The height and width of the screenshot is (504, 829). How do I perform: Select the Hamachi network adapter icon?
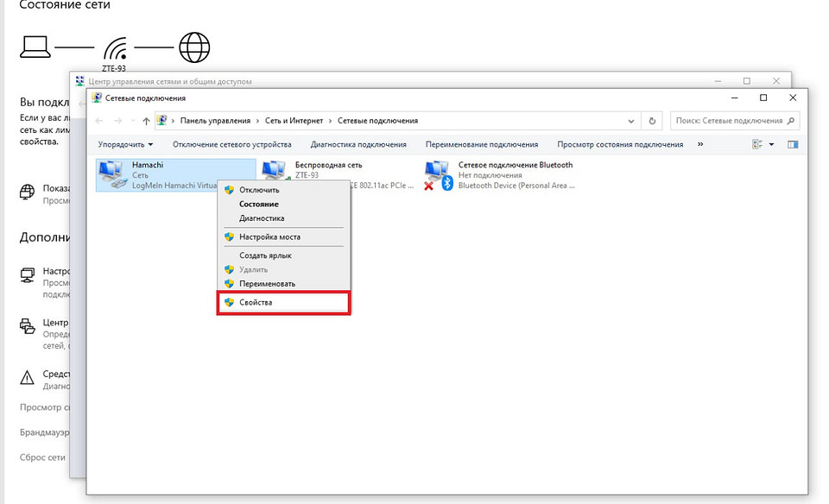coord(111,174)
